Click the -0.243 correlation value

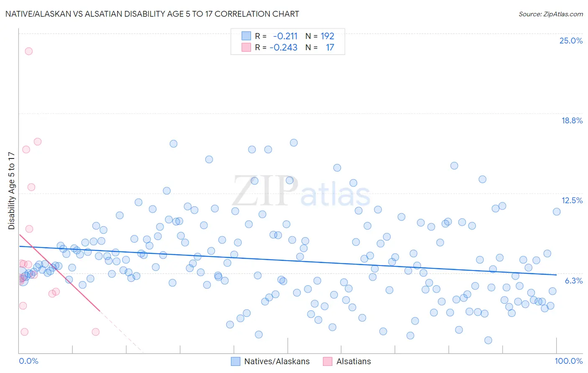pyautogui.click(x=284, y=47)
